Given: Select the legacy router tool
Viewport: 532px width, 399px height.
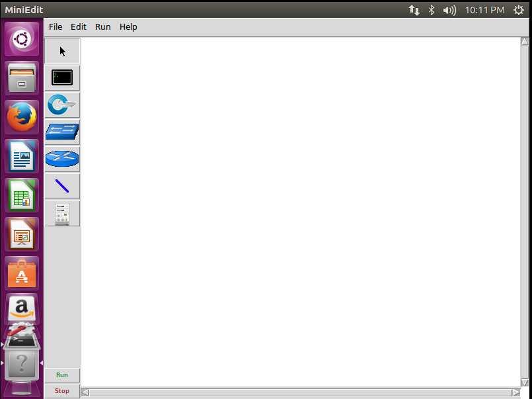Looking at the screenshot, I should 62,159.
